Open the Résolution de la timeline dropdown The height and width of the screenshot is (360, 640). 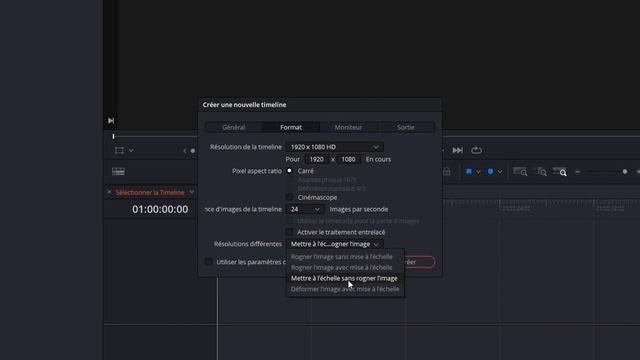pyautogui.click(x=334, y=147)
